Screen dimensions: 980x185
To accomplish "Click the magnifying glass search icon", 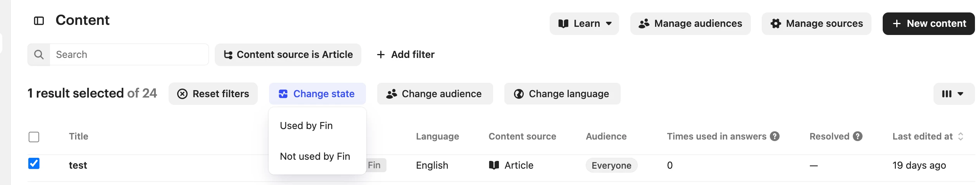I will [39, 54].
